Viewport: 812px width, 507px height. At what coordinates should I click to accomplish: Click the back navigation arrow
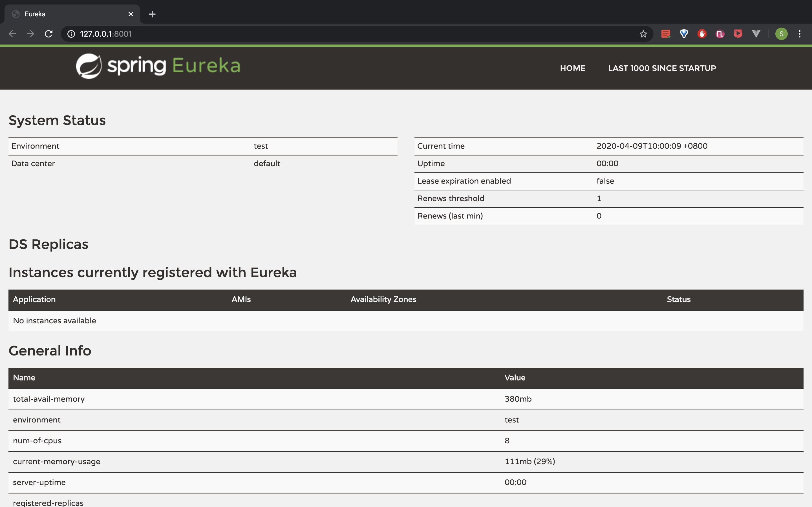[x=12, y=34]
